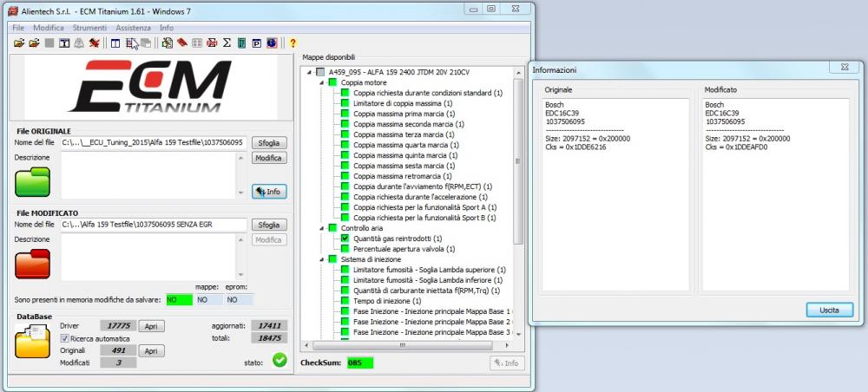This screenshot has width=868, height=392.
Task: Click Sfoglia for the File ORIGINALE
Action: pyautogui.click(x=269, y=142)
